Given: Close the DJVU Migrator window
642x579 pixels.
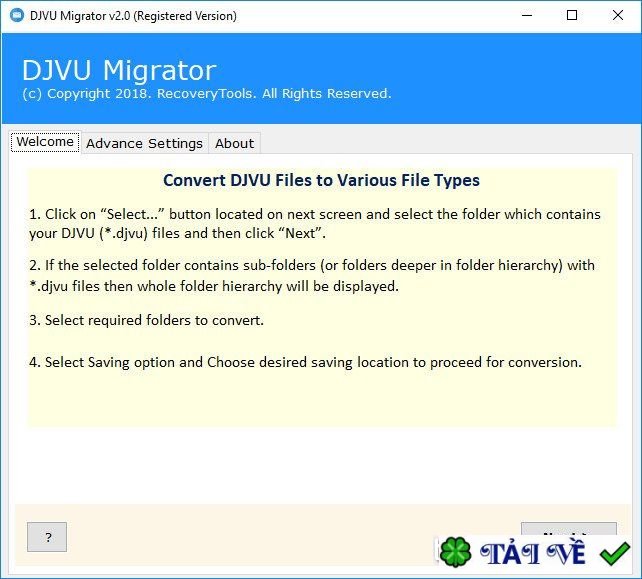Looking at the screenshot, I should pyautogui.click(x=618, y=16).
